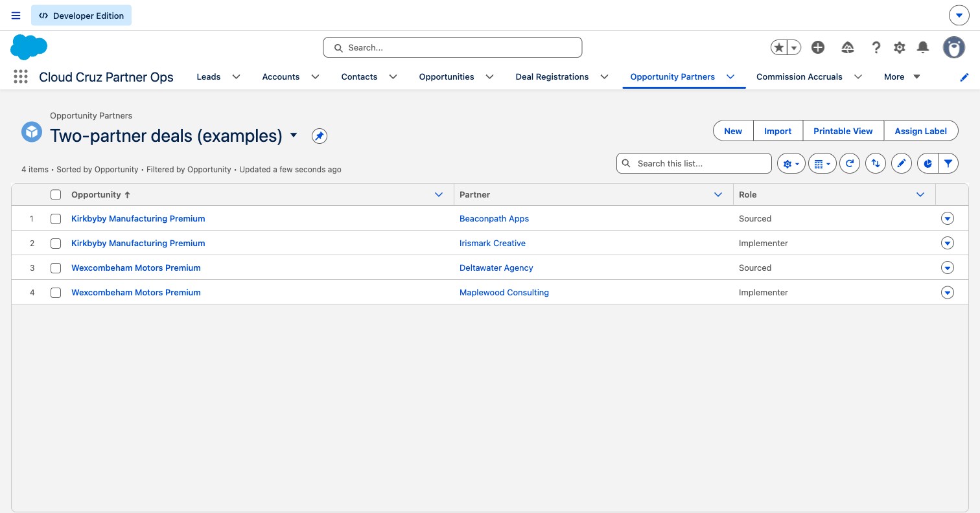Check the Beaconpath Apps row checkbox
980x513 pixels.
[56, 219]
